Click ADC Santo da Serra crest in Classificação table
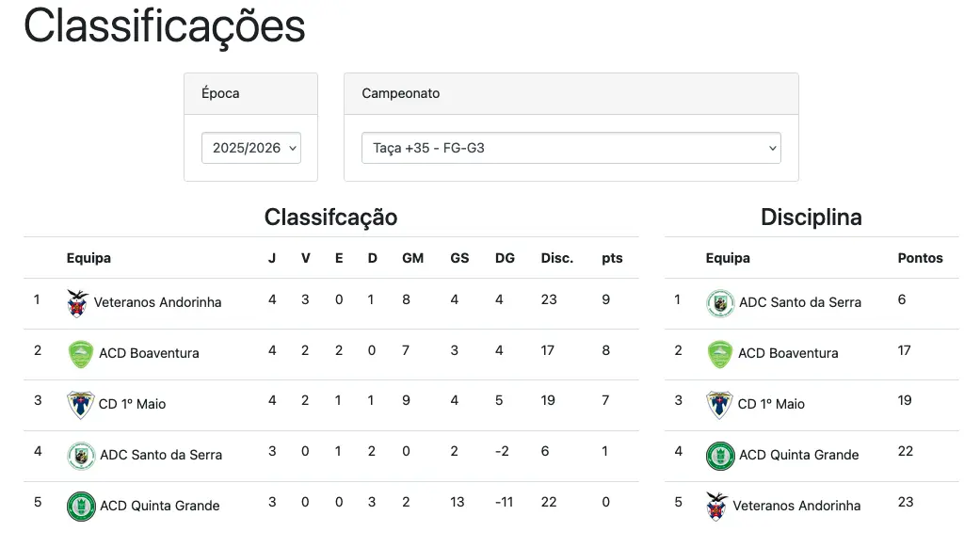 81,455
